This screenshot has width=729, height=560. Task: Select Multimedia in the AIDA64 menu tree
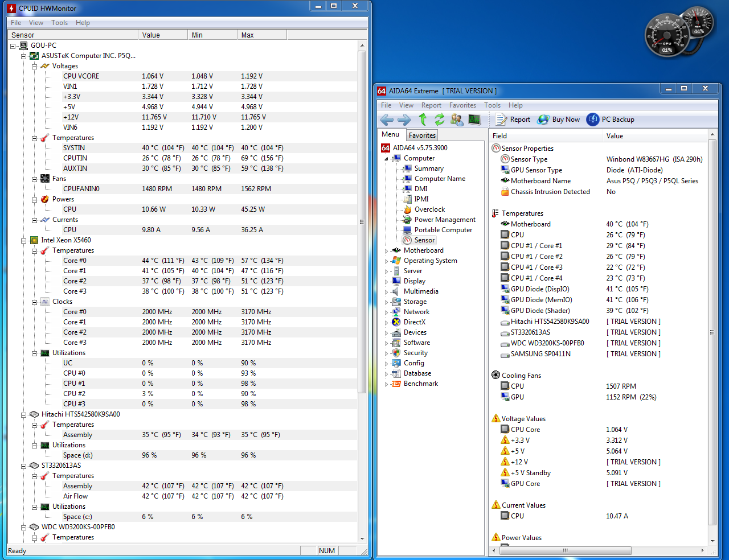tap(421, 291)
